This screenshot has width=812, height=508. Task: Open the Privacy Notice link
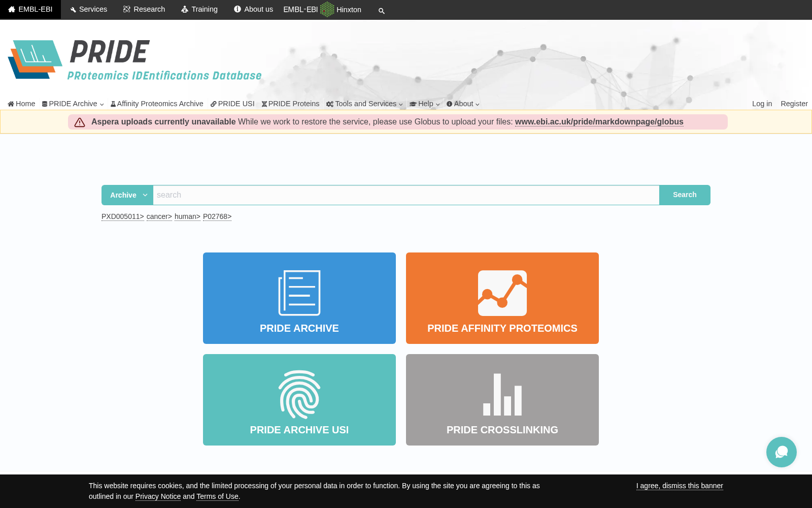click(158, 496)
